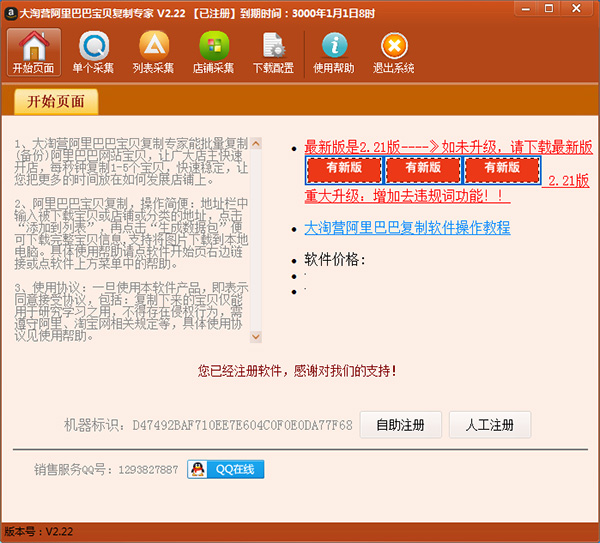Select the 单个采集 toolbar icon
This screenshot has width=600, height=543.
point(94,52)
